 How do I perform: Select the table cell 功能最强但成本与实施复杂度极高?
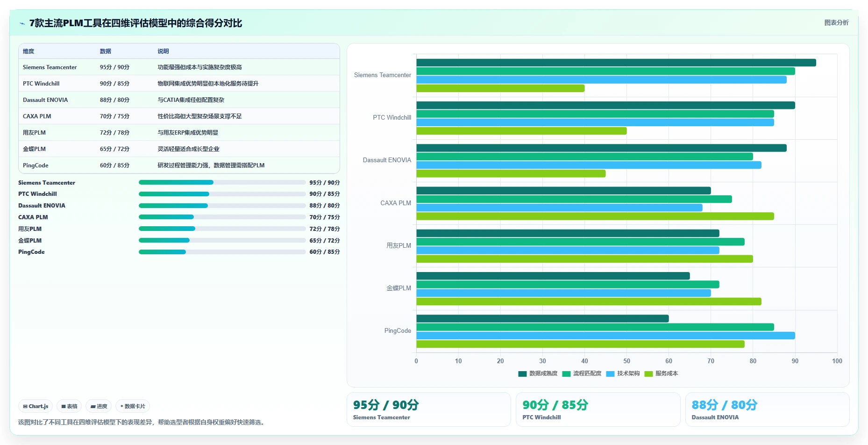(x=199, y=67)
